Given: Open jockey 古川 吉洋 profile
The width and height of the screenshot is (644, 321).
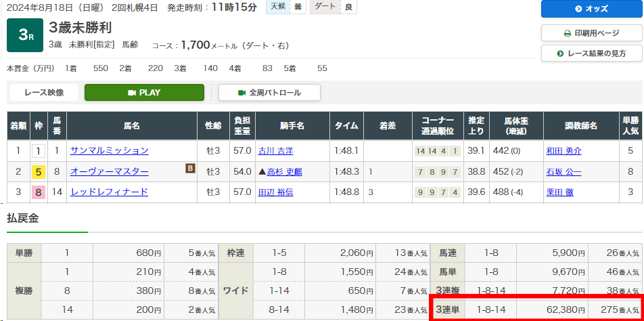Looking at the screenshot, I should 275,151.
